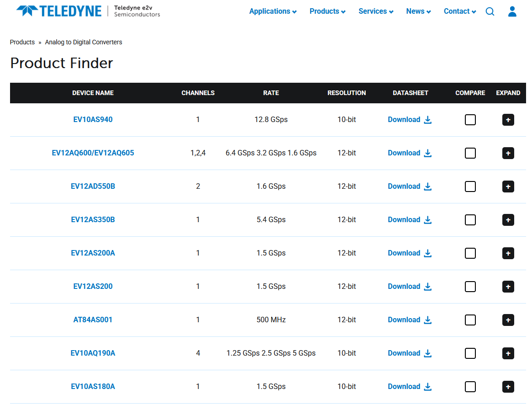
Task: Click the CHANNELS column header
Action: (x=198, y=93)
